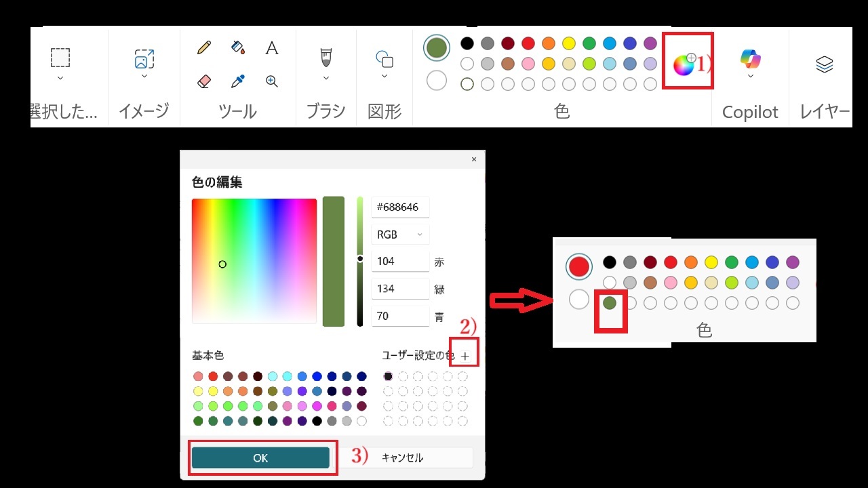Open the Layers panel
868x488 pixels.
pyautogui.click(x=824, y=64)
